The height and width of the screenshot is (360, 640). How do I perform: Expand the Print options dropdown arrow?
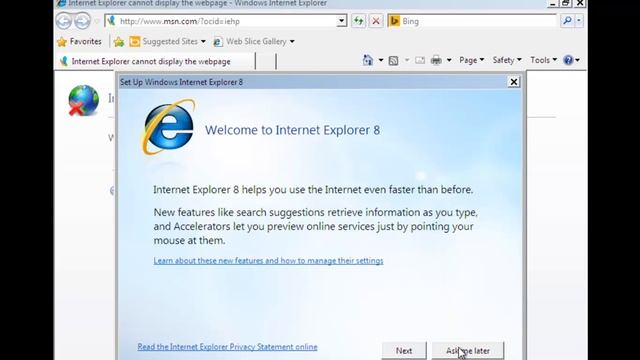coord(449,60)
